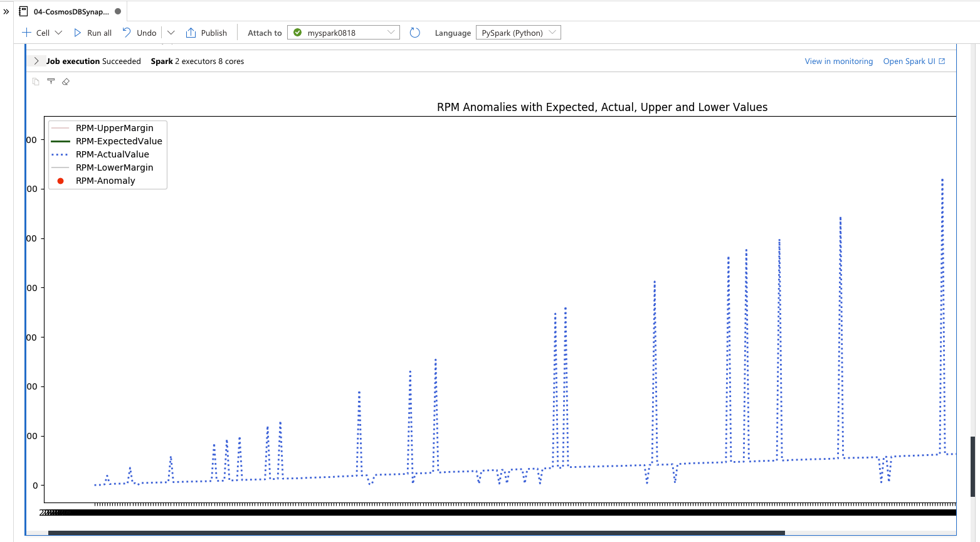Click the Publish upload icon
This screenshot has height=542, width=980.
pos(191,33)
